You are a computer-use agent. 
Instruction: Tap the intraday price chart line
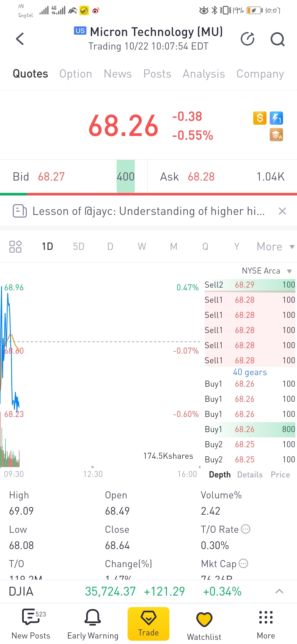click(10, 350)
